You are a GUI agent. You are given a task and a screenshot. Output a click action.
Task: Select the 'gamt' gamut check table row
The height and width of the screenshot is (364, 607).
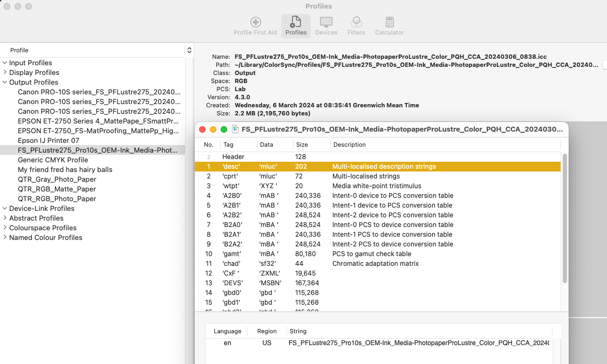378,254
